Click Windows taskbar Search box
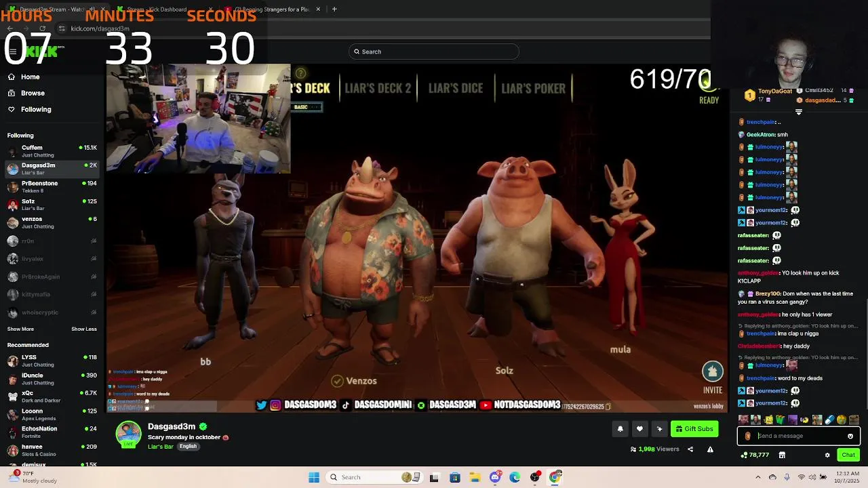 [x=374, y=477]
